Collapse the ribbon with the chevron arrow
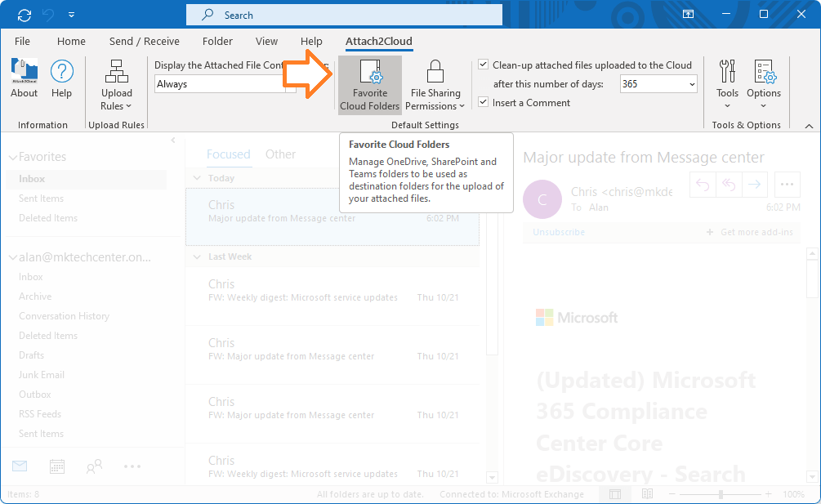Image resolution: width=821 pixels, height=504 pixels. pyautogui.click(x=807, y=125)
